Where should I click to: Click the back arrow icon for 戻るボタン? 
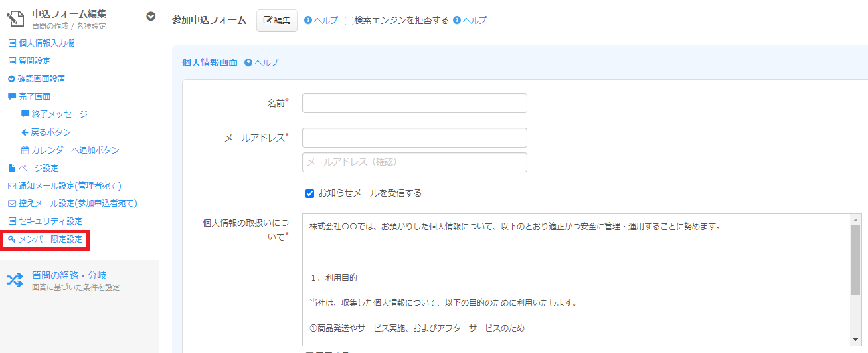coord(25,132)
